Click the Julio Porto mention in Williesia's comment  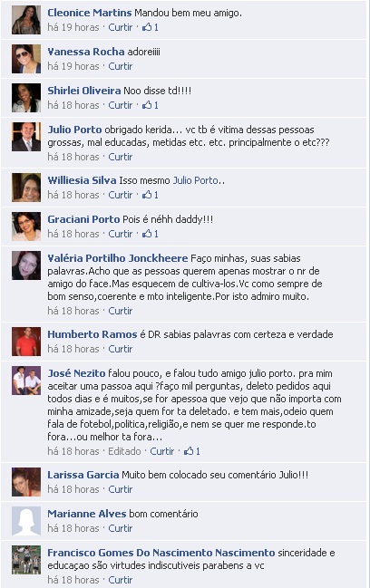pos(195,180)
